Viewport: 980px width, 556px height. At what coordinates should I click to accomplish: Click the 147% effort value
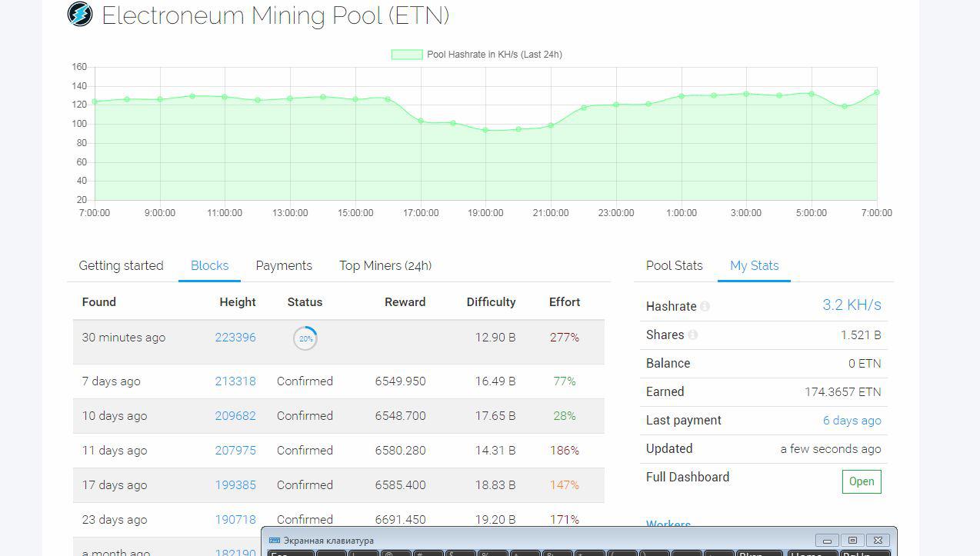[x=565, y=485]
